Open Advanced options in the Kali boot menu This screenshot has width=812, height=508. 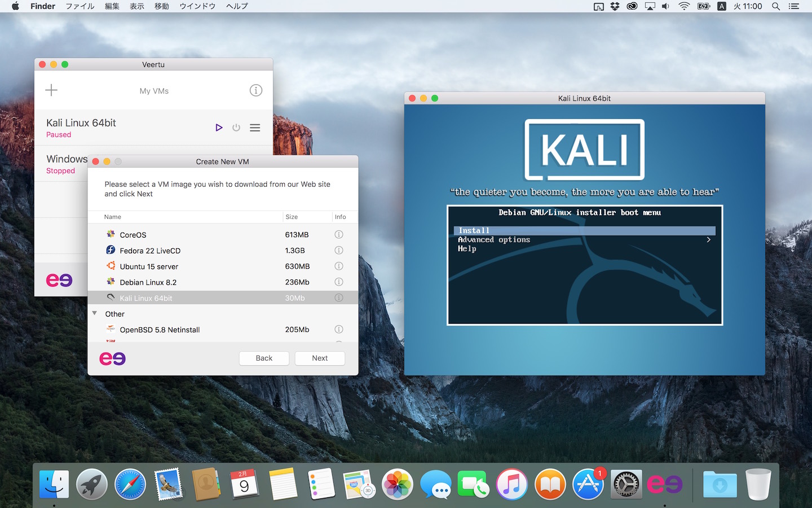click(x=584, y=239)
